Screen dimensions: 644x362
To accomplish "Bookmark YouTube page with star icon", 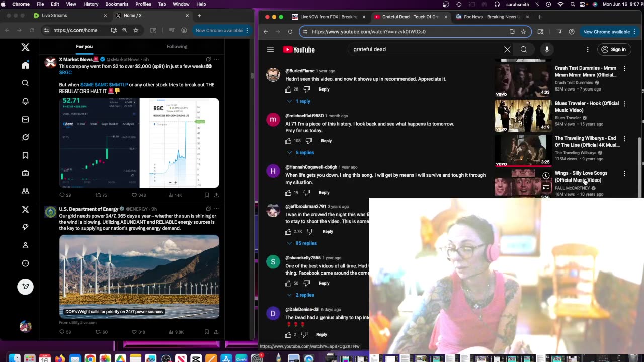I will (x=523, y=32).
